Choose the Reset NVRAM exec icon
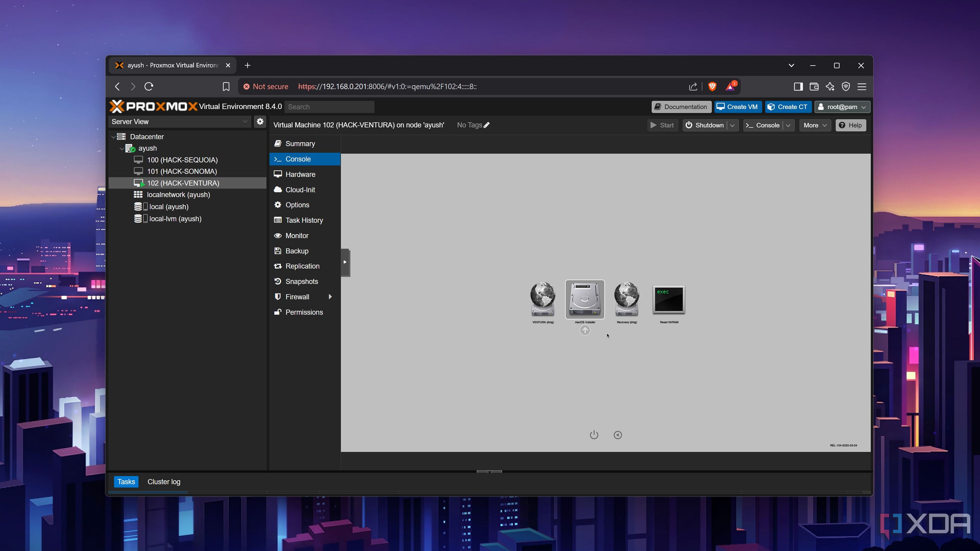Image resolution: width=980 pixels, height=551 pixels. [x=669, y=300]
